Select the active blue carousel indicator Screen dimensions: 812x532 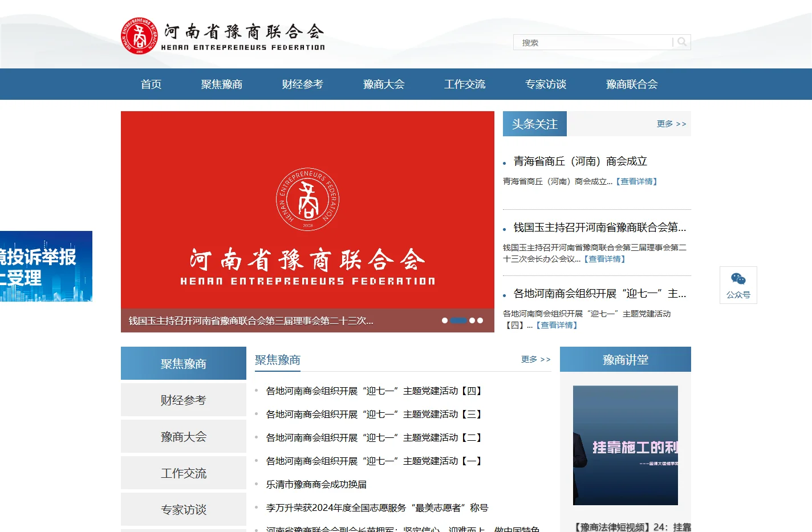[458, 320]
